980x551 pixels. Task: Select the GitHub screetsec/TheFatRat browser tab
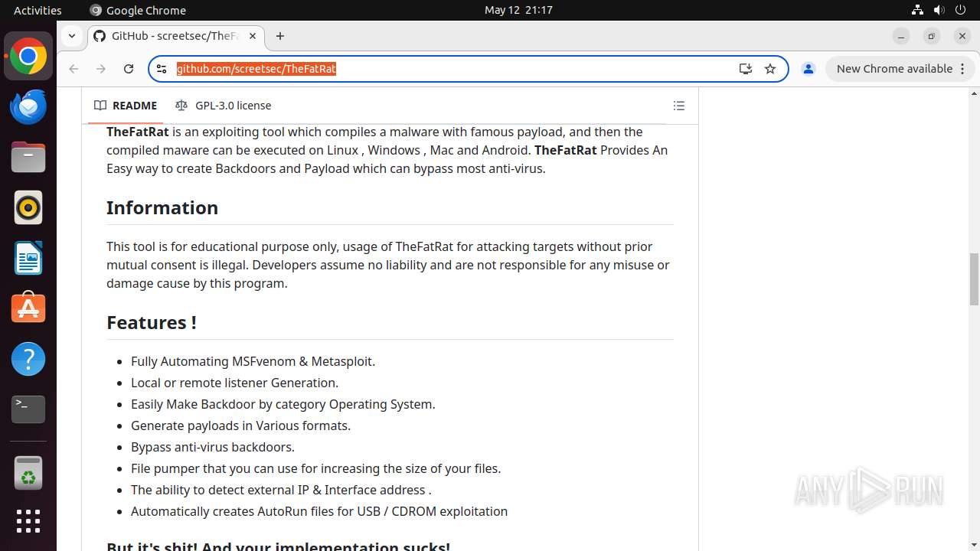175,36
